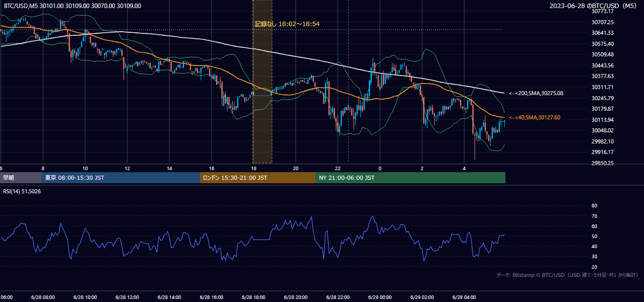Click the 6/28 20:00 date axis label

[x=296, y=297]
